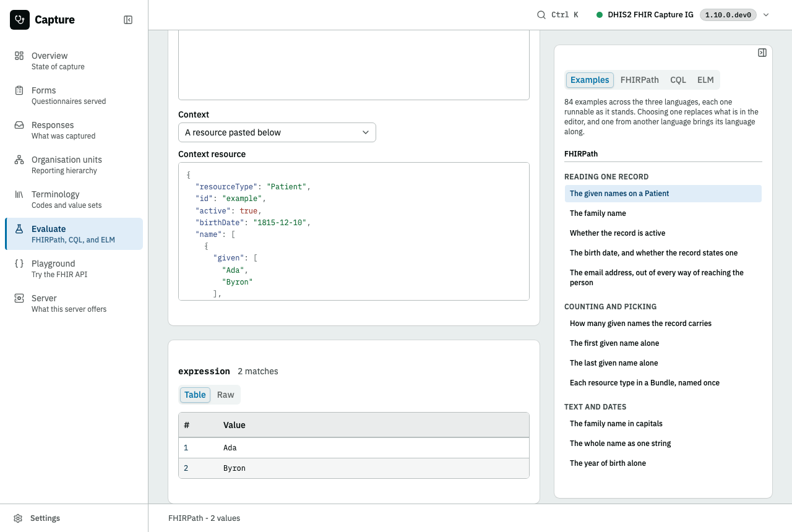Select example 'Whether the record is active'
The height and width of the screenshot is (532, 792).
click(663, 233)
